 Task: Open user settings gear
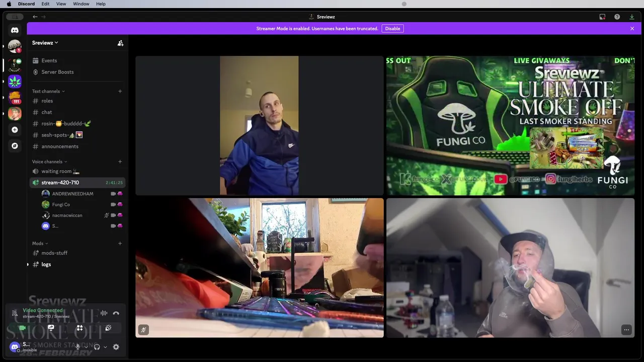pos(116,347)
